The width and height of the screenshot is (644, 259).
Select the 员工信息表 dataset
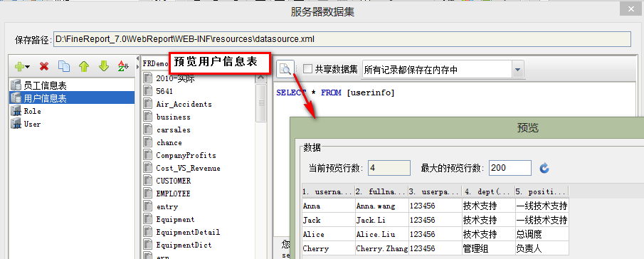72,85
